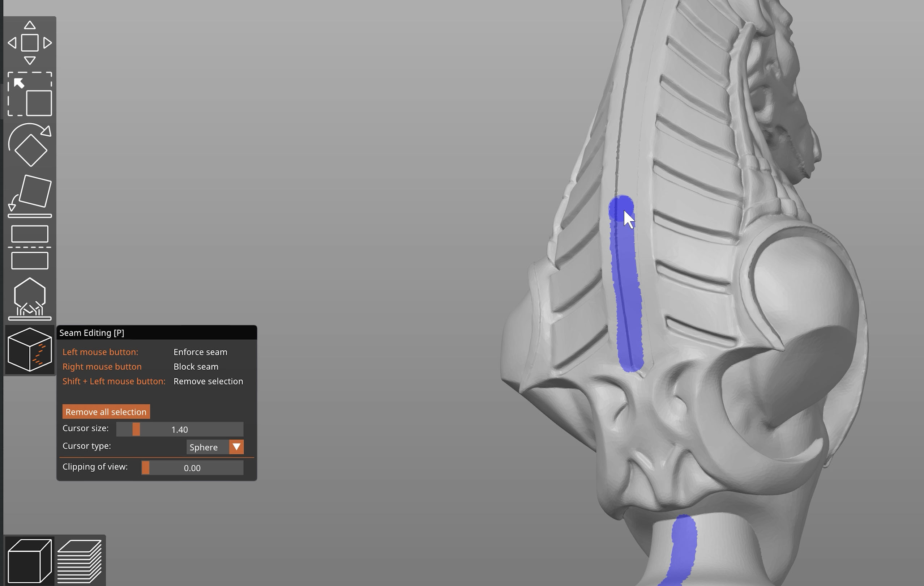924x586 pixels.
Task: Open the Paint-on supports tool
Action: (x=30, y=298)
